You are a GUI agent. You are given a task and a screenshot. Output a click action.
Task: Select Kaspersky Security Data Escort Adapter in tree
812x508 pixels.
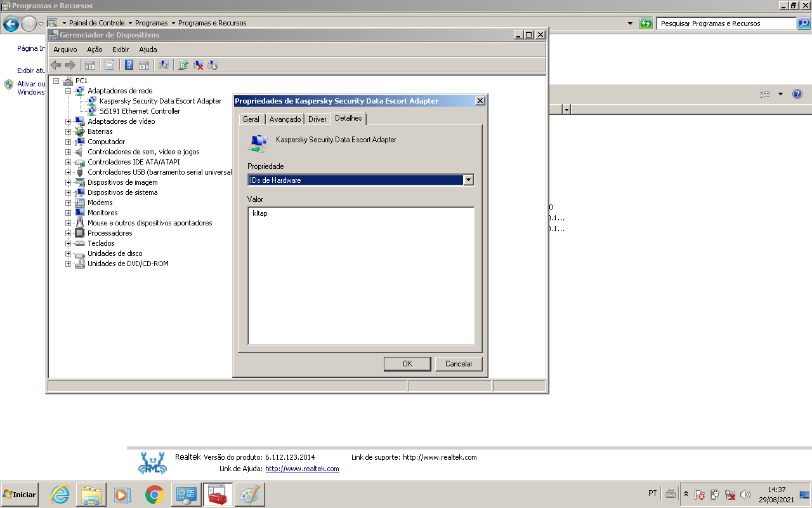[x=160, y=101]
